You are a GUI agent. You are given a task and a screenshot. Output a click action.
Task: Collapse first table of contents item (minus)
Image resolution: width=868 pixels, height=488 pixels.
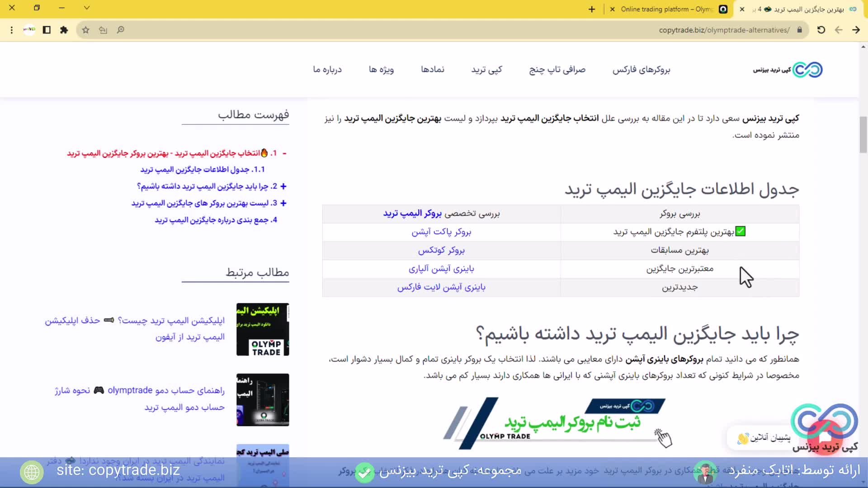284,153
